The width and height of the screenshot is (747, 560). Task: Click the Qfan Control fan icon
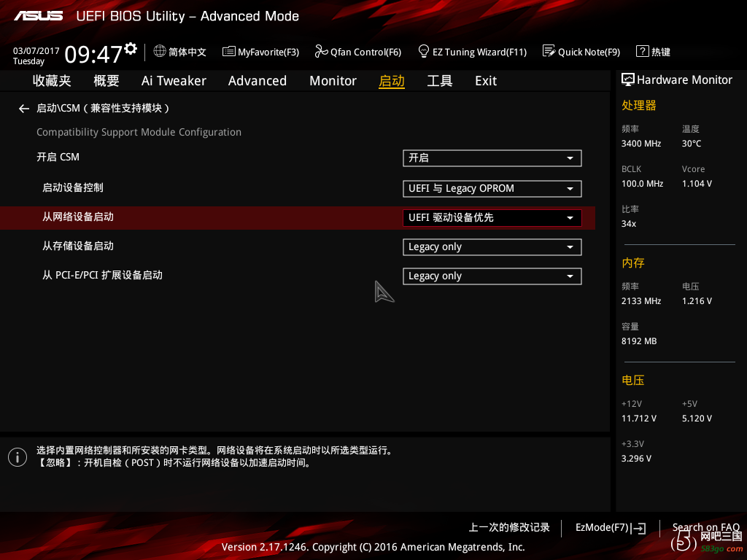(321, 51)
